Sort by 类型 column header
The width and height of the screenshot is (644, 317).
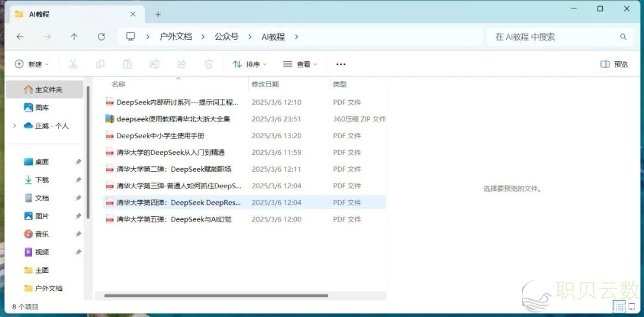[340, 84]
